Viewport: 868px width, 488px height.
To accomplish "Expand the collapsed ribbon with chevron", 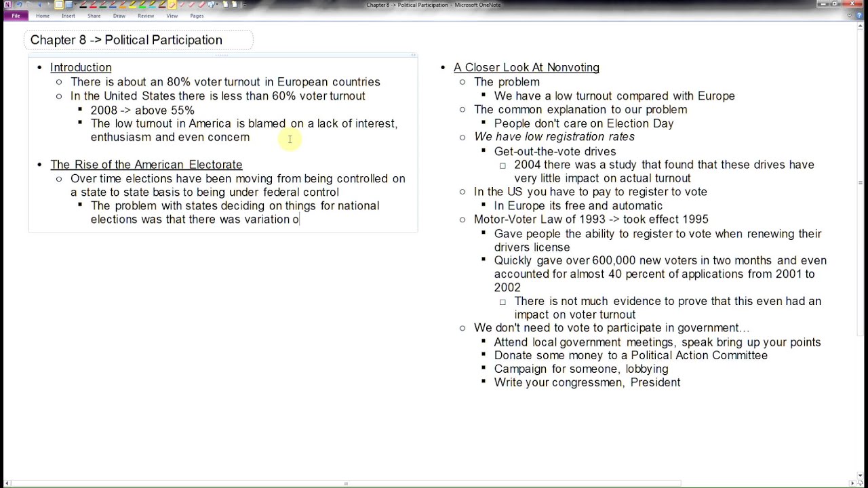I will pyautogui.click(x=850, y=16).
